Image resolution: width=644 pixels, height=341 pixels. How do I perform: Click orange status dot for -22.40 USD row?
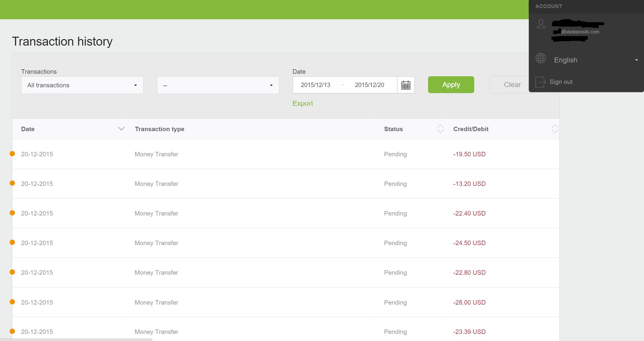(x=12, y=213)
